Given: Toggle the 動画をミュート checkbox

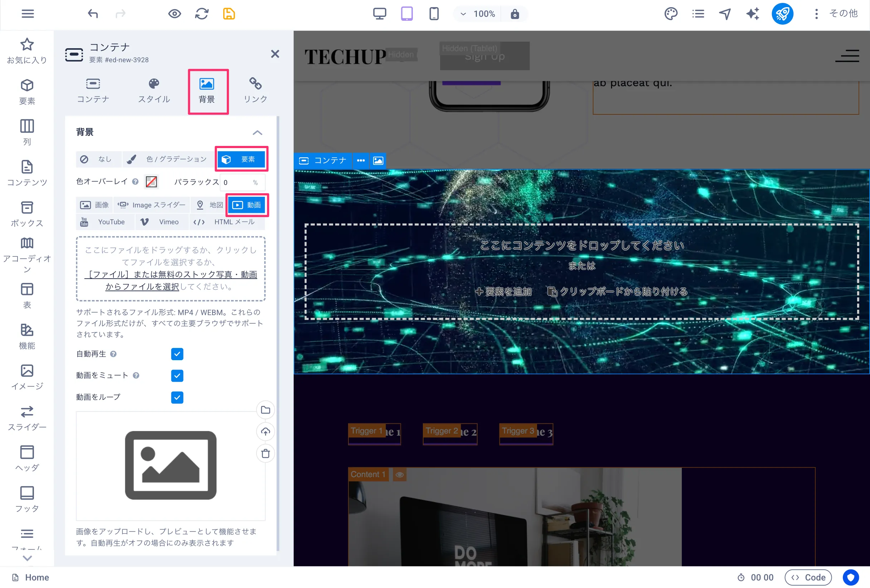Looking at the screenshot, I should click(177, 376).
